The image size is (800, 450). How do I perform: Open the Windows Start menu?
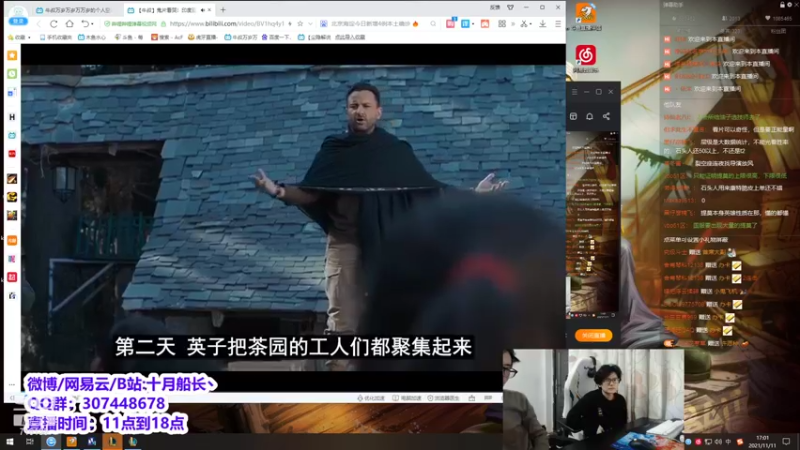[x=10, y=441]
